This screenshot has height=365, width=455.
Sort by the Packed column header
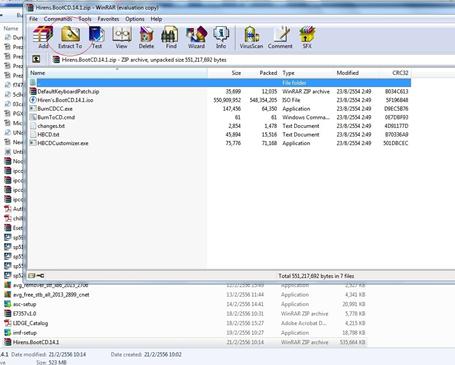pyautogui.click(x=262, y=73)
